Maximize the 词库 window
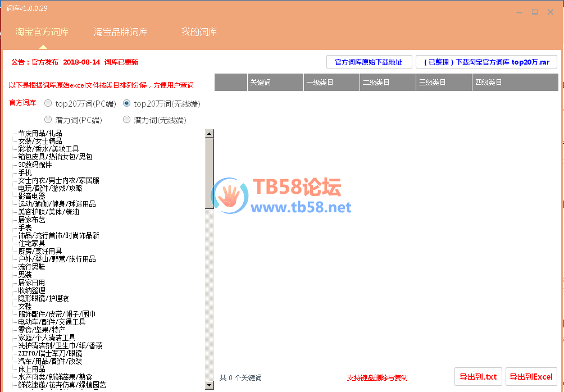 pyautogui.click(x=535, y=12)
